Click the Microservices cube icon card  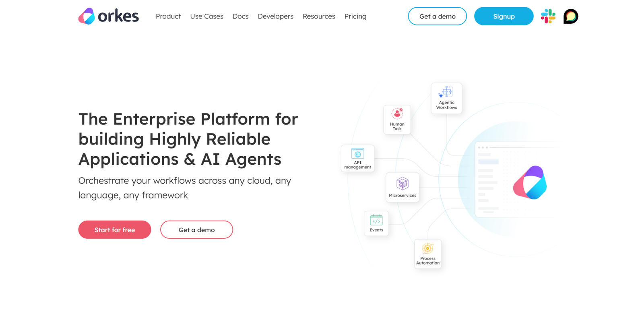[x=402, y=187]
